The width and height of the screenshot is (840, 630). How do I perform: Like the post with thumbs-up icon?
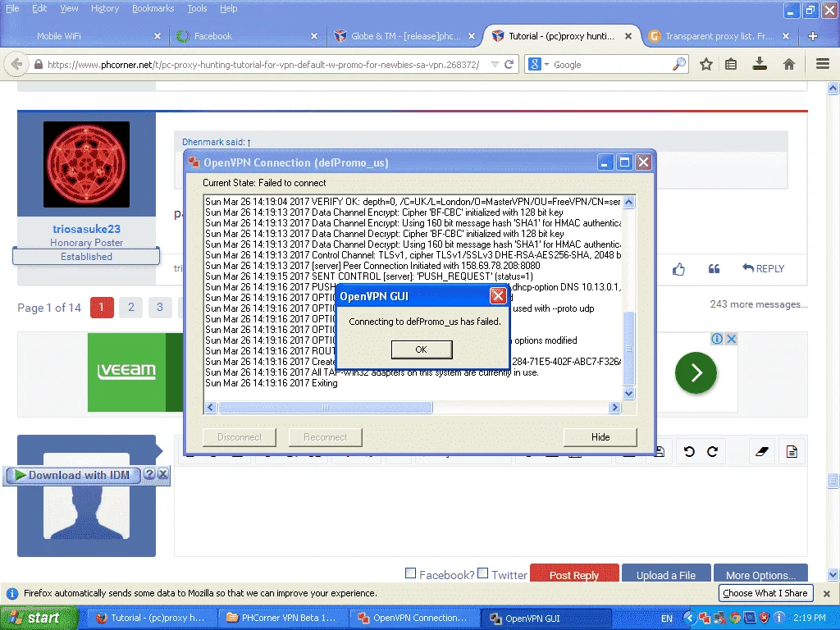coord(678,269)
